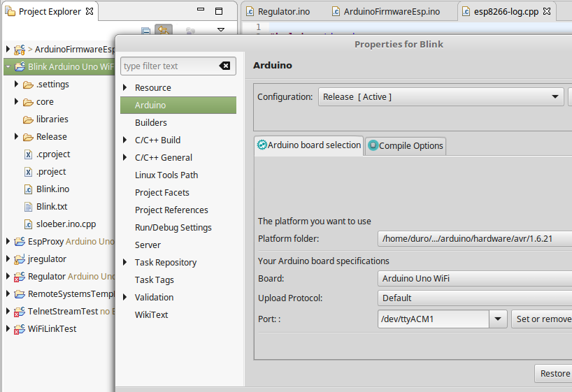Open the sloeber.ino.cpp file

[66, 224]
